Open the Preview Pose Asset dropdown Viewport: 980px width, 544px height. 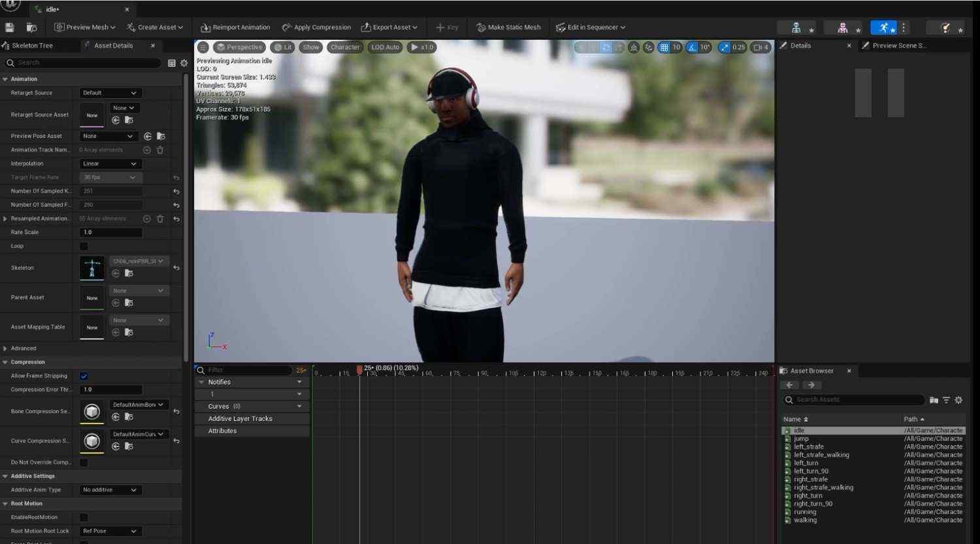pos(110,136)
